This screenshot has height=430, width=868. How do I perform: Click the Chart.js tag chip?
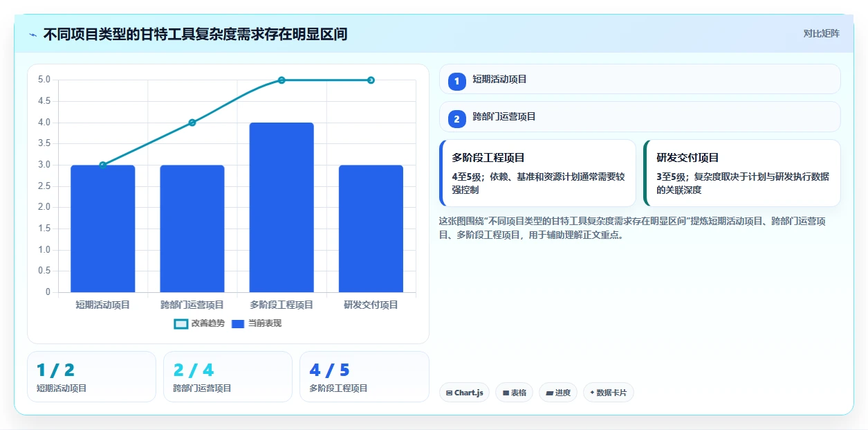pyautogui.click(x=464, y=393)
